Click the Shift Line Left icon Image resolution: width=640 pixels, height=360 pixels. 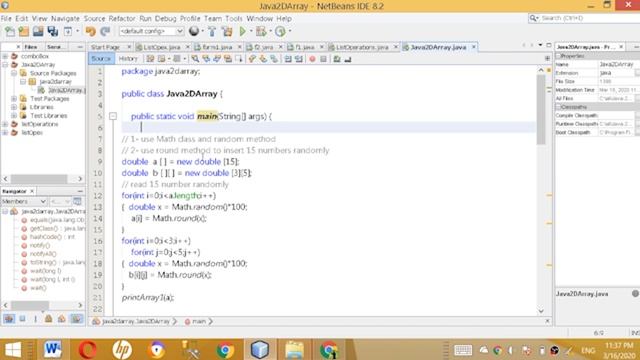[x=288, y=59]
